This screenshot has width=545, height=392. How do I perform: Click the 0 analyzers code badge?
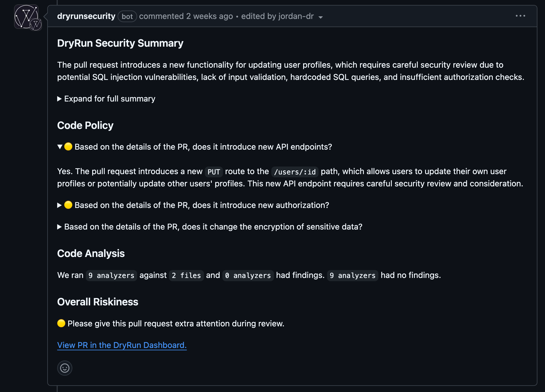[248, 276]
